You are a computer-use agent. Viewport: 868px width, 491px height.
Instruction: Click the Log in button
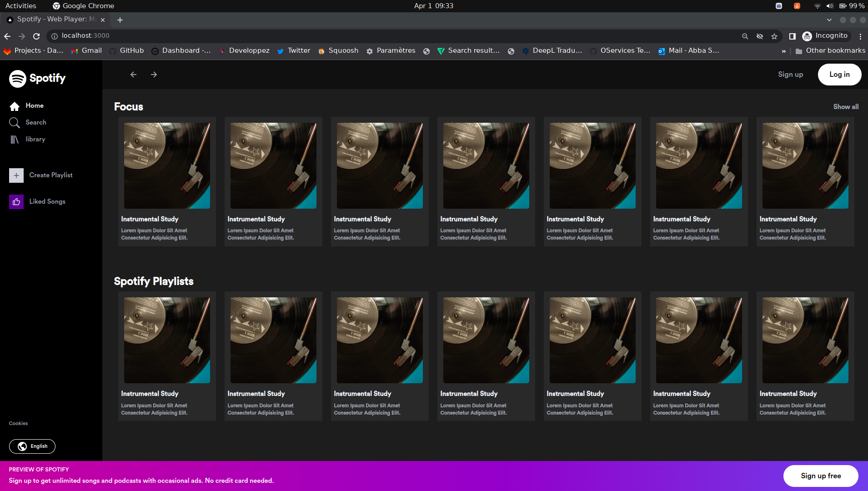[x=839, y=74]
